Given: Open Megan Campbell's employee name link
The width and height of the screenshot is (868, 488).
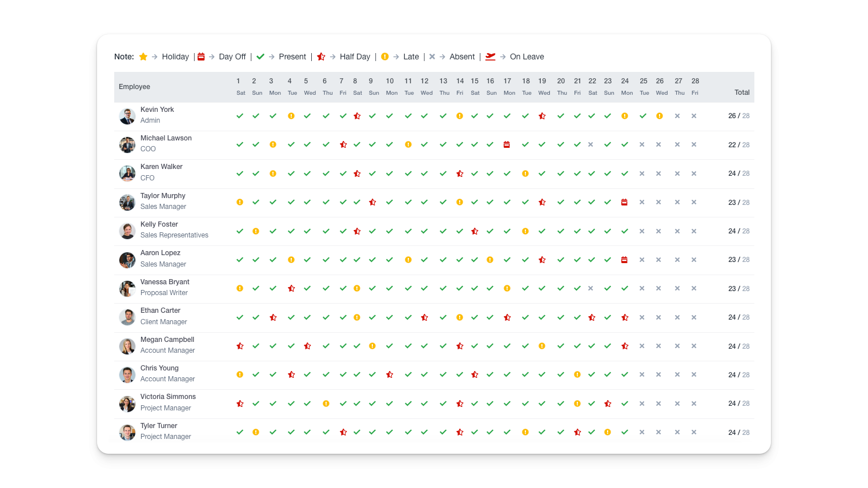Looking at the screenshot, I should point(167,340).
